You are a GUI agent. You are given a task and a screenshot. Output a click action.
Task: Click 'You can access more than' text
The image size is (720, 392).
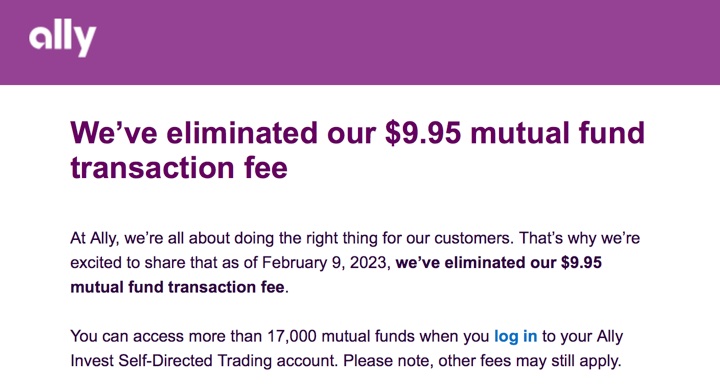(166, 336)
